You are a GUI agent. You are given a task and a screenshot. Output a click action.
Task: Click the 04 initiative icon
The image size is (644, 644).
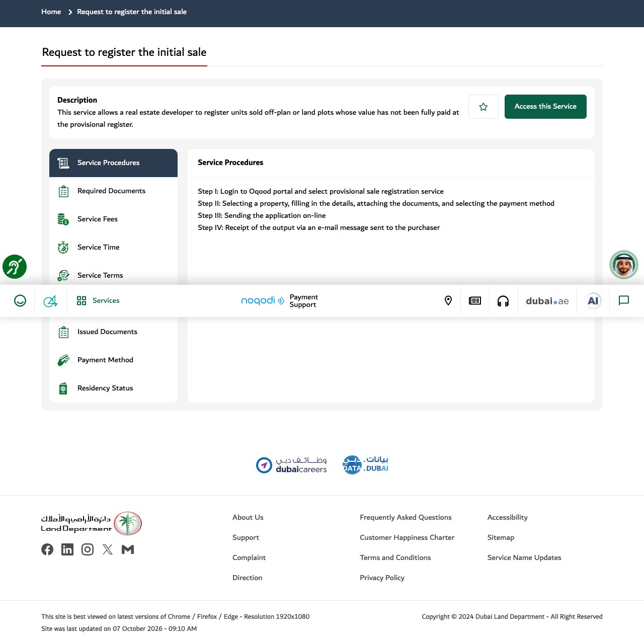coord(50,301)
